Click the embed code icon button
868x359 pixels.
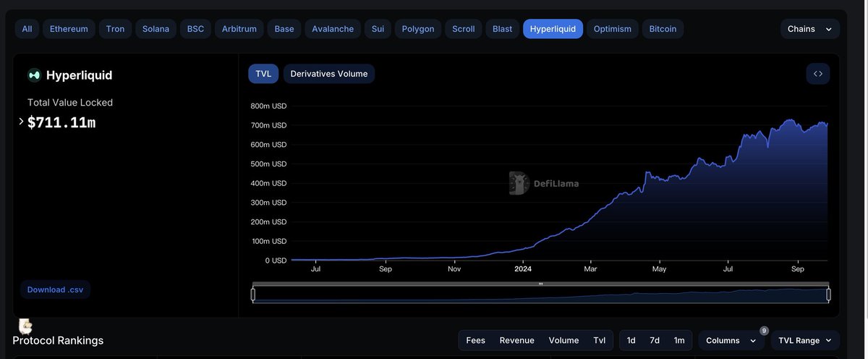(x=818, y=74)
